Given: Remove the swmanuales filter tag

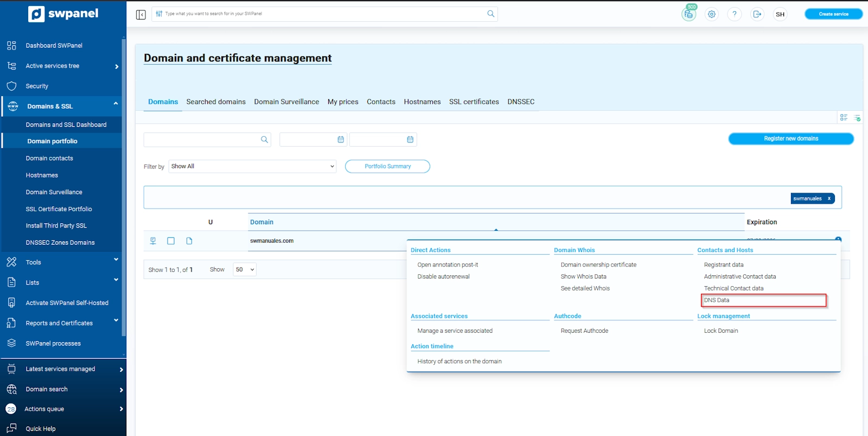Looking at the screenshot, I should [829, 199].
